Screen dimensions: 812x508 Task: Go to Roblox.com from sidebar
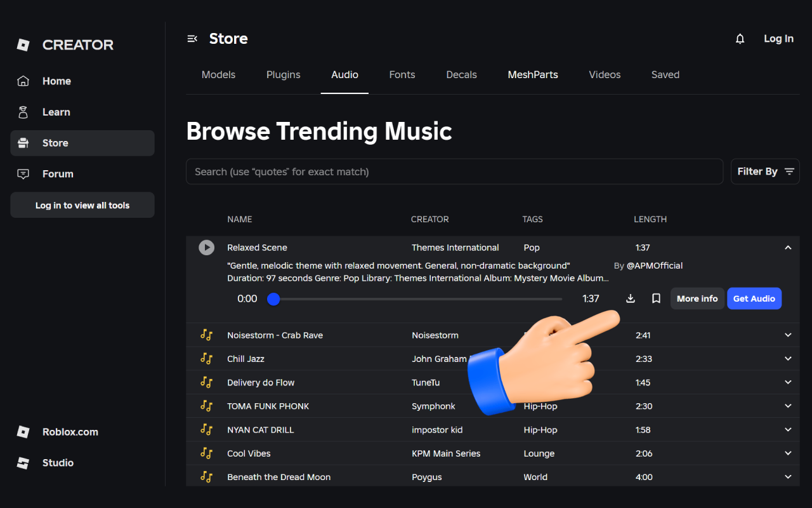pos(82,432)
